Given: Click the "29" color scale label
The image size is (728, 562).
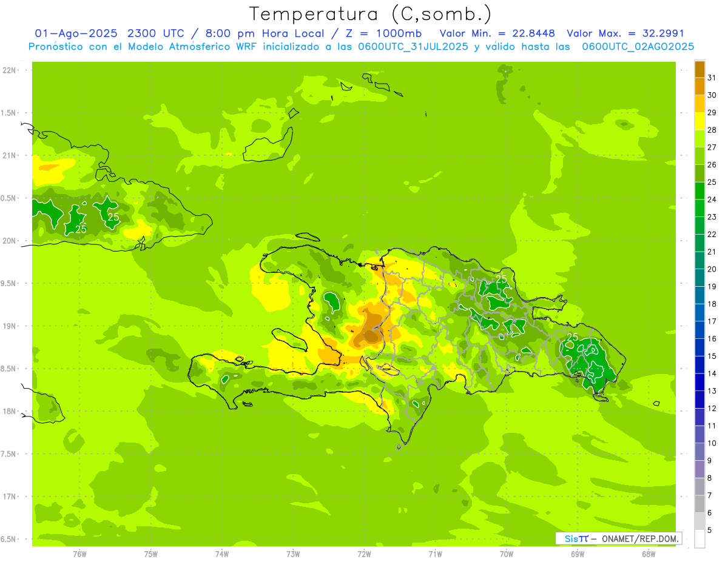Looking at the screenshot, I should coord(712,113).
